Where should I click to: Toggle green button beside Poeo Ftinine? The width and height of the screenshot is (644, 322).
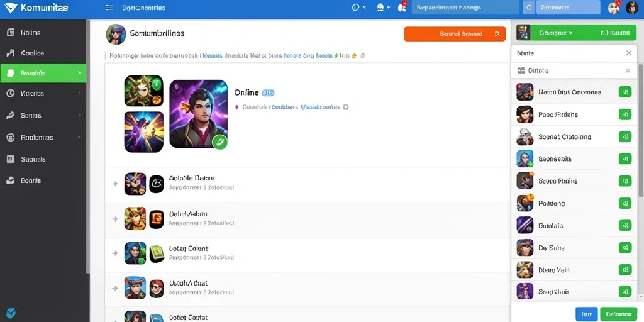pyautogui.click(x=625, y=114)
